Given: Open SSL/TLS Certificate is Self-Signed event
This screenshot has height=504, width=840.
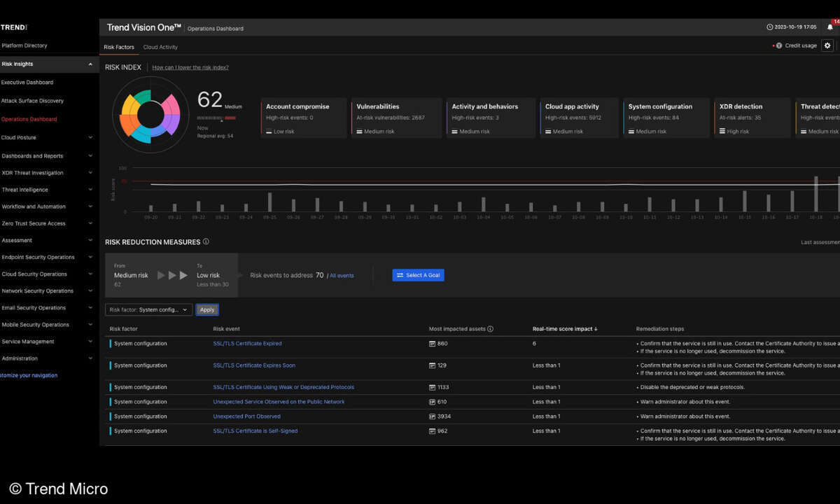Looking at the screenshot, I should coord(255,431).
